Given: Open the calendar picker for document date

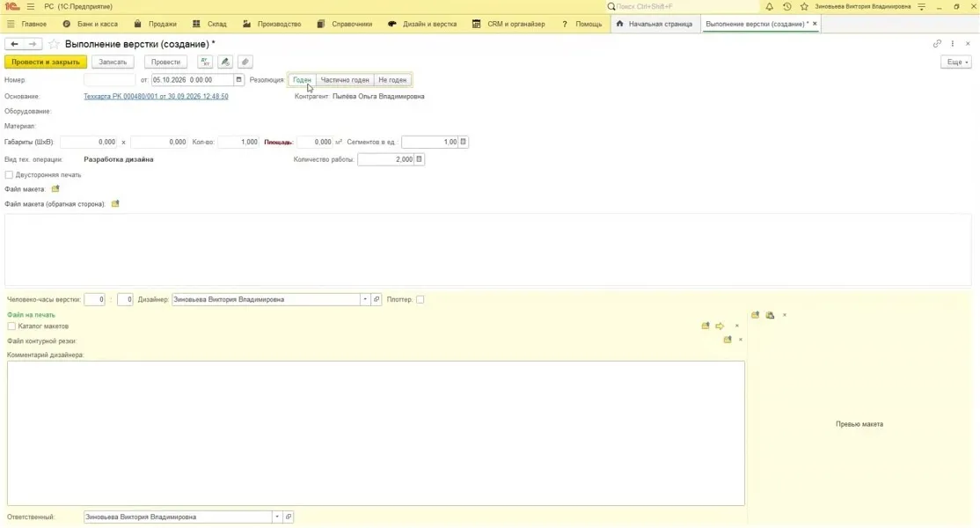Looking at the screenshot, I should [x=238, y=80].
